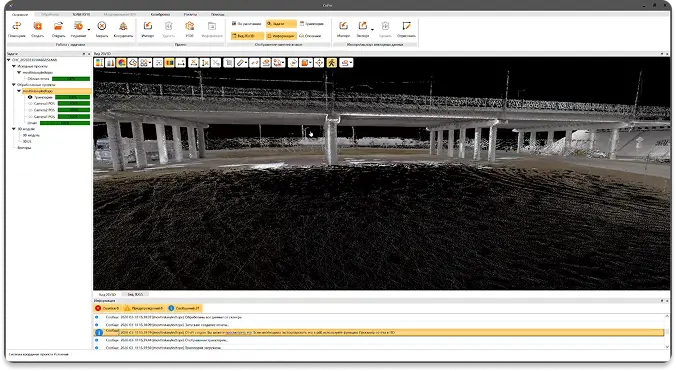Switch to the Вид 2D/3D bottom tab
The height and width of the screenshot is (371, 676).
pyautogui.click(x=107, y=294)
